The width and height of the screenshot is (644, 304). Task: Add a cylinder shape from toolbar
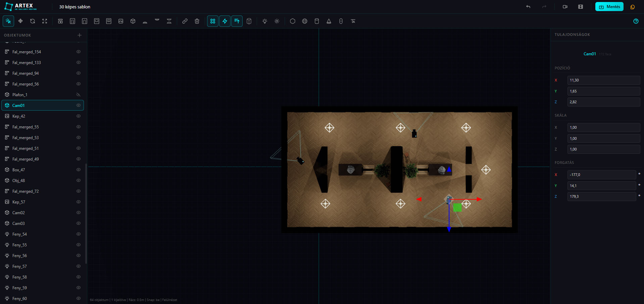click(317, 21)
